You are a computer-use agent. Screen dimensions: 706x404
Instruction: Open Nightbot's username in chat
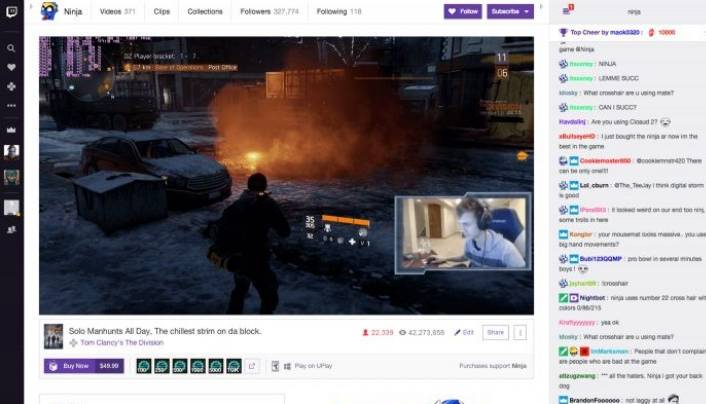[x=592, y=298]
